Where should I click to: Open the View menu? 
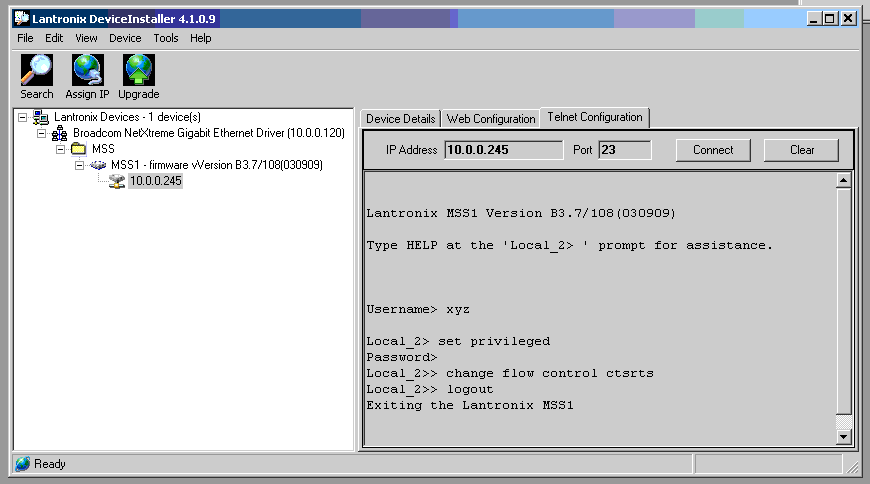[x=86, y=38]
